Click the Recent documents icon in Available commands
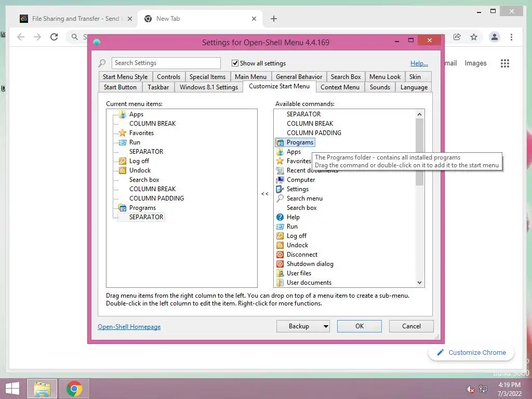Viewport: 532px width, 399px height. [x=280, y=170]
